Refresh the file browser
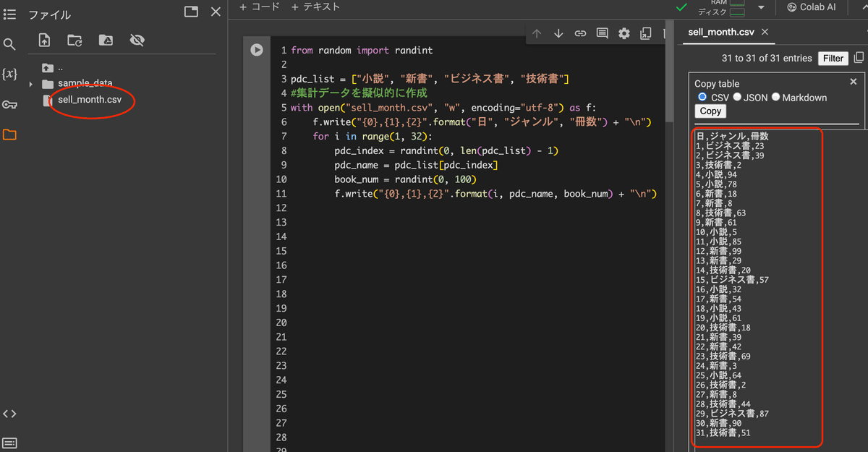 point(74,40)
